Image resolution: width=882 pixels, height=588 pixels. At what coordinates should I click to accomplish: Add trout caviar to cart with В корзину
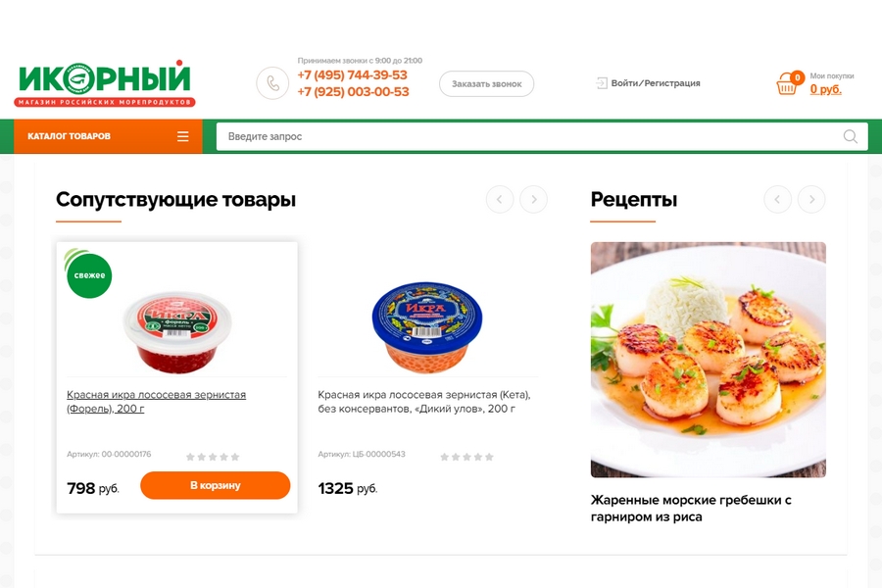(216, 485)
